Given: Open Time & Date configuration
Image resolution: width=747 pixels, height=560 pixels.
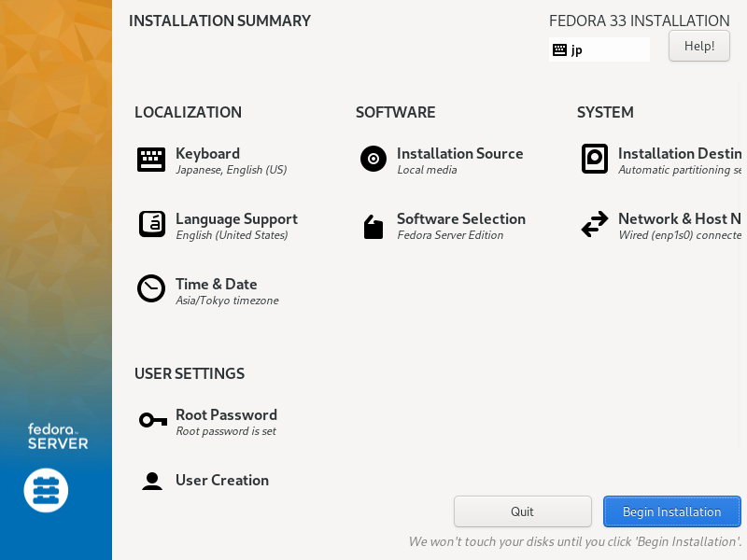Looking at the screenshot, I should 217,284.
